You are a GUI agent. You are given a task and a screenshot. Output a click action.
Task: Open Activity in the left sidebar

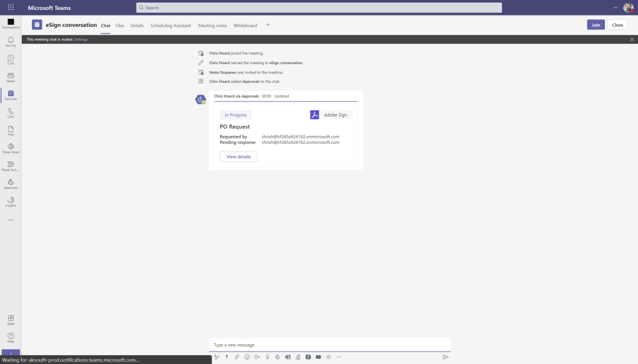pyautogui.click(x=11, y=42)
